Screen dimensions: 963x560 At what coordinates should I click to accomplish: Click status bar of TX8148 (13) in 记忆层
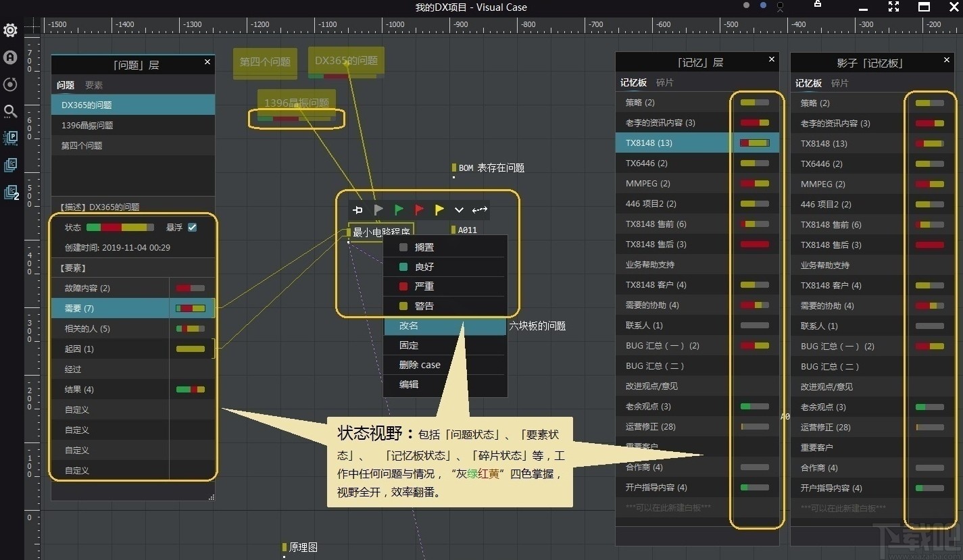point(755,143)
